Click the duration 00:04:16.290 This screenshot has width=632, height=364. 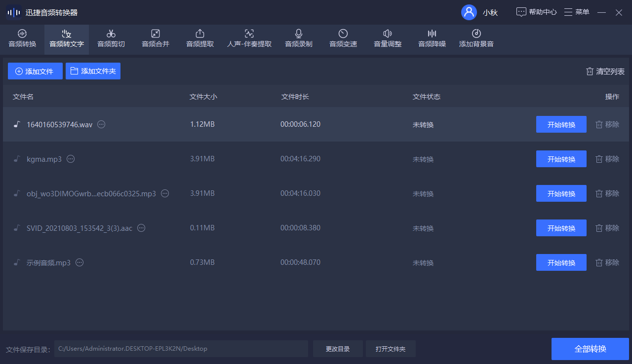(300, 159)
